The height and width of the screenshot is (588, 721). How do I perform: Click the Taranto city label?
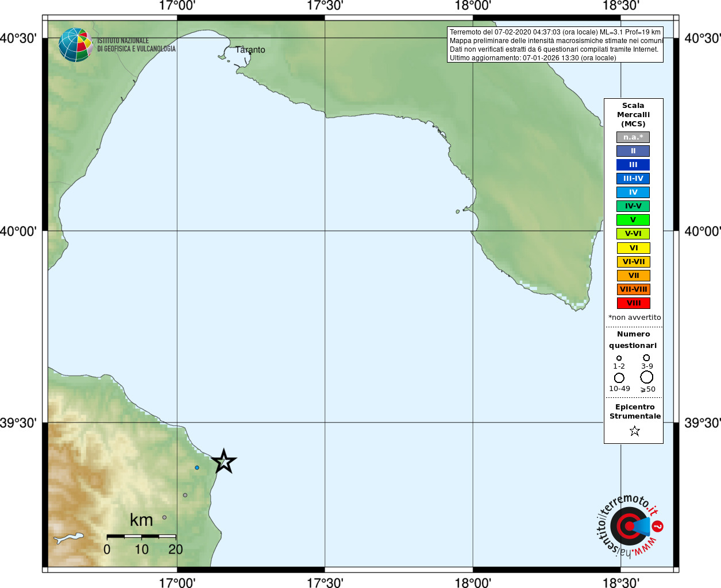point(250,50)
